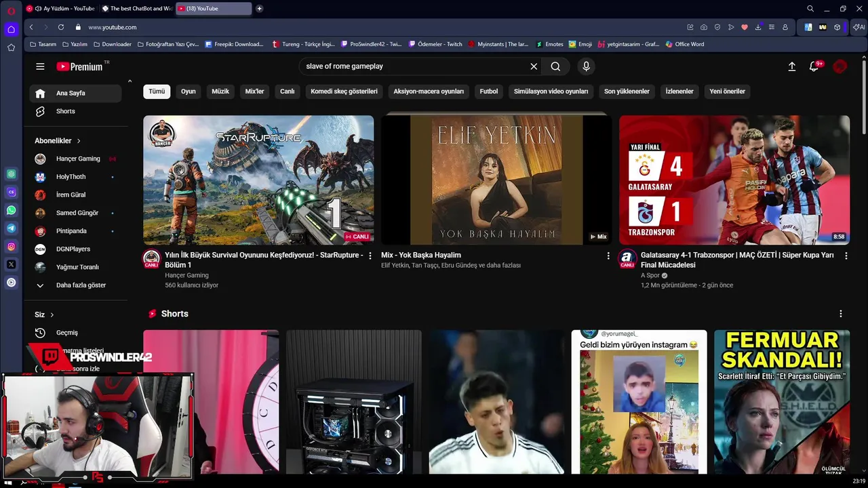The width and height of the screenshot is (868, 488).
Task: Select the Futbol filter chip
Action: [x=489, y=91]
